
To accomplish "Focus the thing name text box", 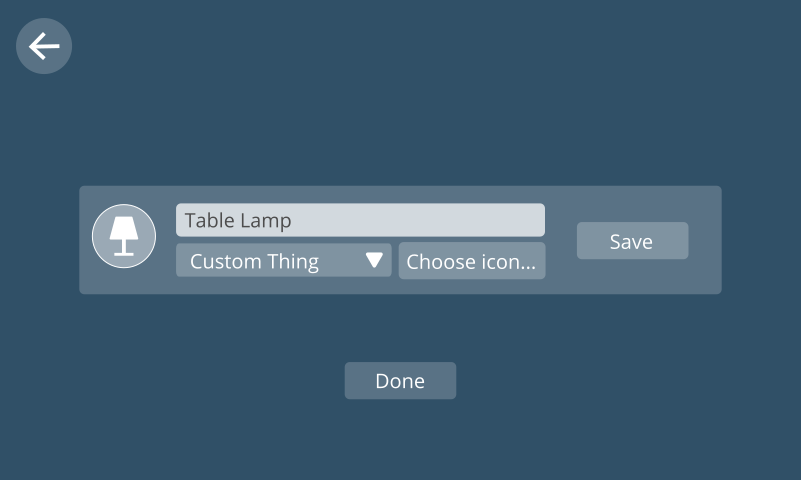I will pyautogui.click(x=360, y=220).
